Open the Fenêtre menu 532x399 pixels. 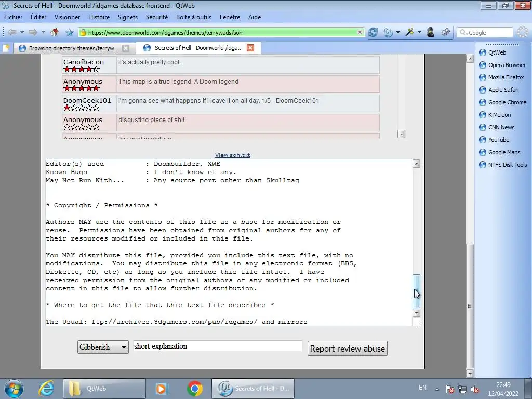coord(230,17)
